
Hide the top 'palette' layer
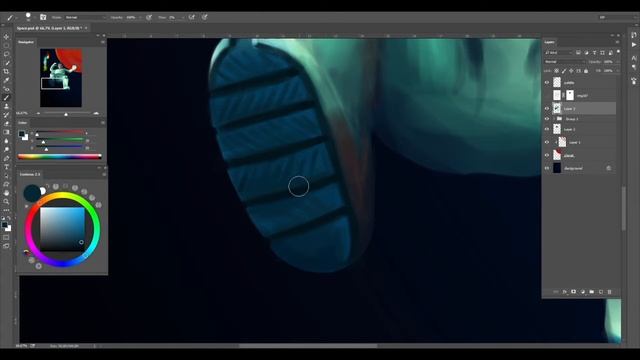[x=547, y=82]
